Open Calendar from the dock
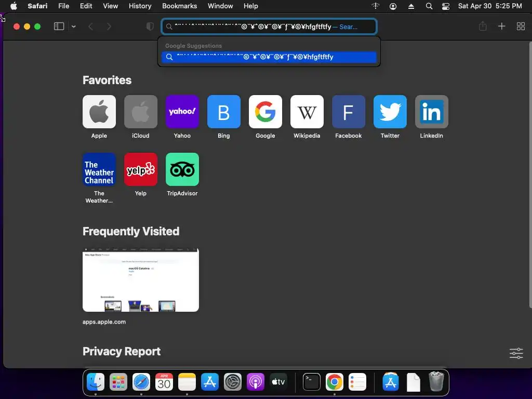Viewport: 532px width, 399px height. click(x=164, y=382)
